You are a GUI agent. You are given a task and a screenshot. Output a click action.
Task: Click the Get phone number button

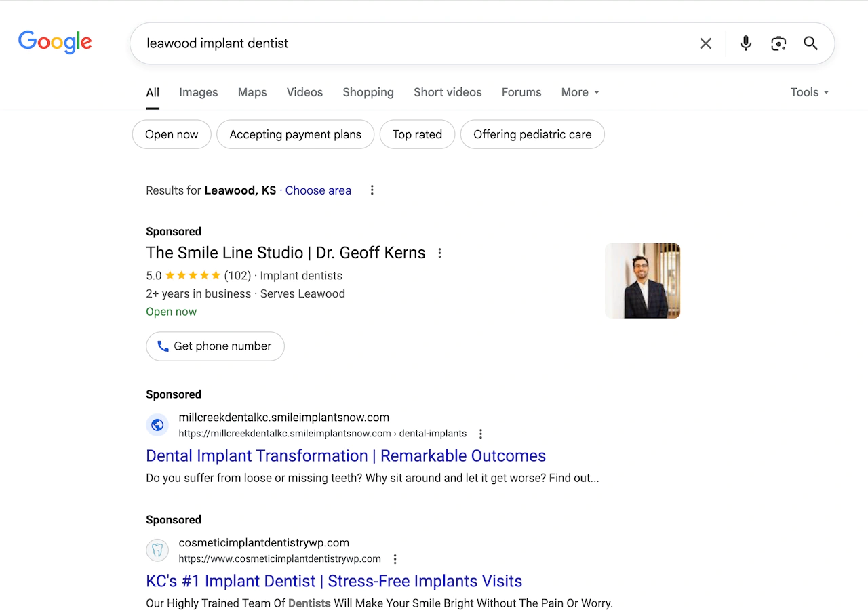pos(215,346)
